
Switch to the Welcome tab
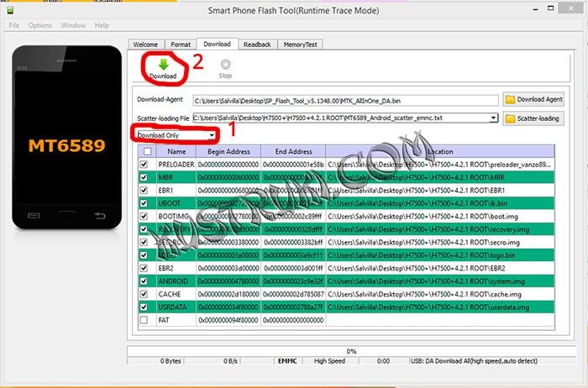[145, 45]
